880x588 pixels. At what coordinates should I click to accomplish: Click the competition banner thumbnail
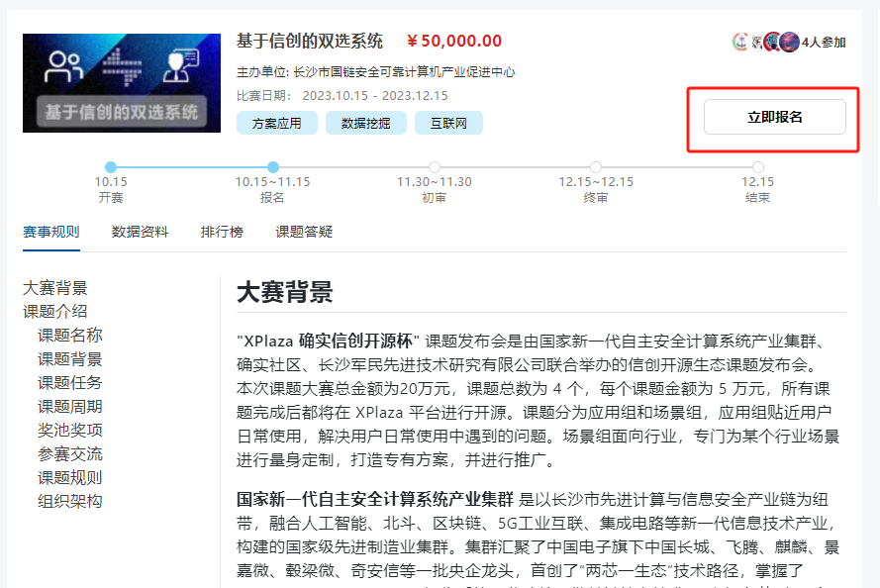coord(121,83)
